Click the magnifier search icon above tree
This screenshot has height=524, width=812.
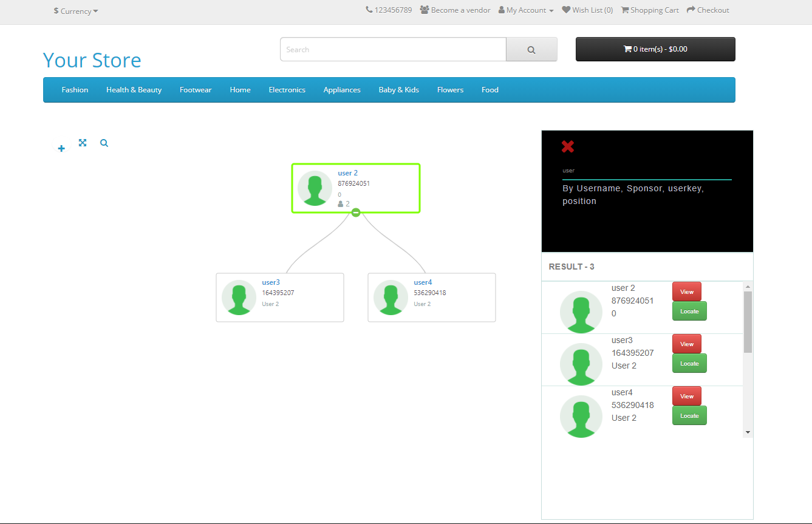pos(104,143)
